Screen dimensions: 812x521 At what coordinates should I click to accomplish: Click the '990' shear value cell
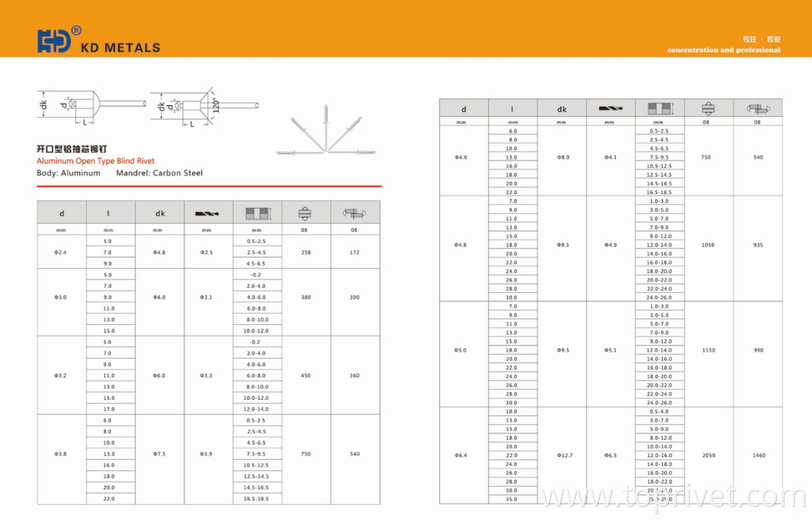[758, 350]
